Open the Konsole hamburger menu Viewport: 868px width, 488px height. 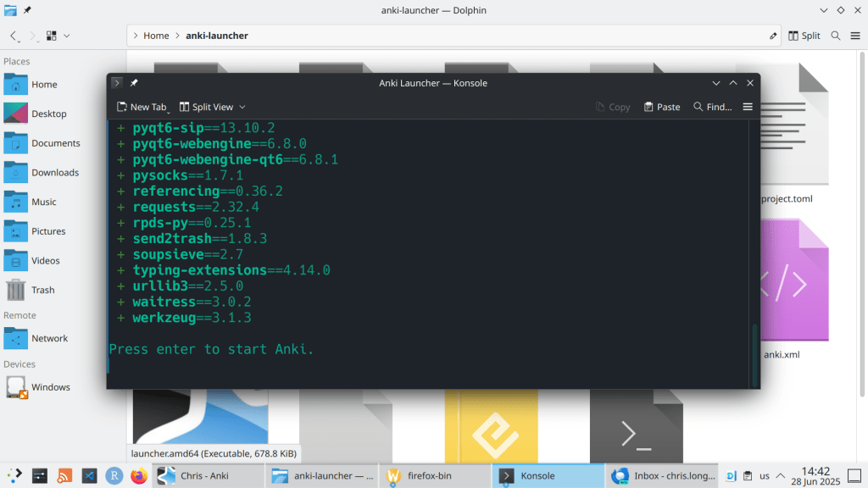pyautogui.click(x=748, y=107)
